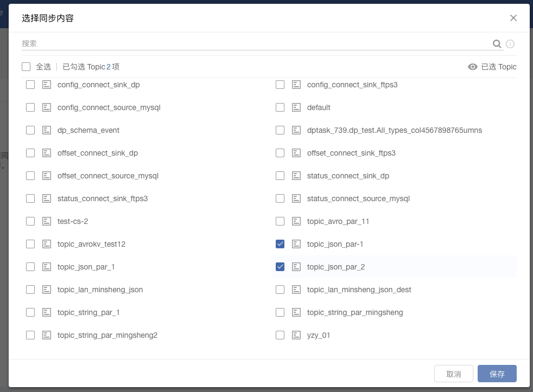Enable the topic_string_par_mingsheng checkbox
The image size is (533, 392).
(280, 312)
